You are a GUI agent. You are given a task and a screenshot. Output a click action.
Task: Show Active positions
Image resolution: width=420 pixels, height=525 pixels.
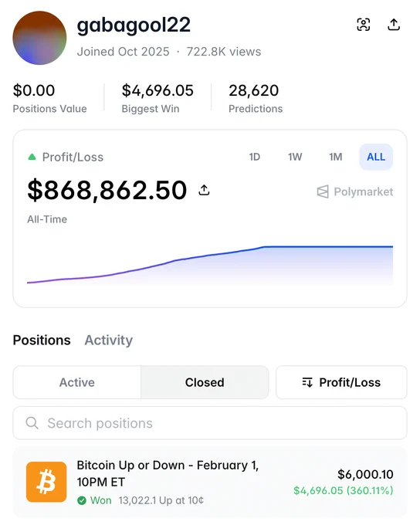click(x=77, y=382)
